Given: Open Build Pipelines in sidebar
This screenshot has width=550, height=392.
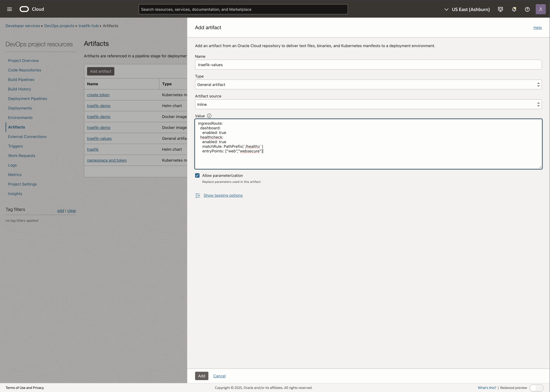Looking at the screenshot, I should (21, 80).
